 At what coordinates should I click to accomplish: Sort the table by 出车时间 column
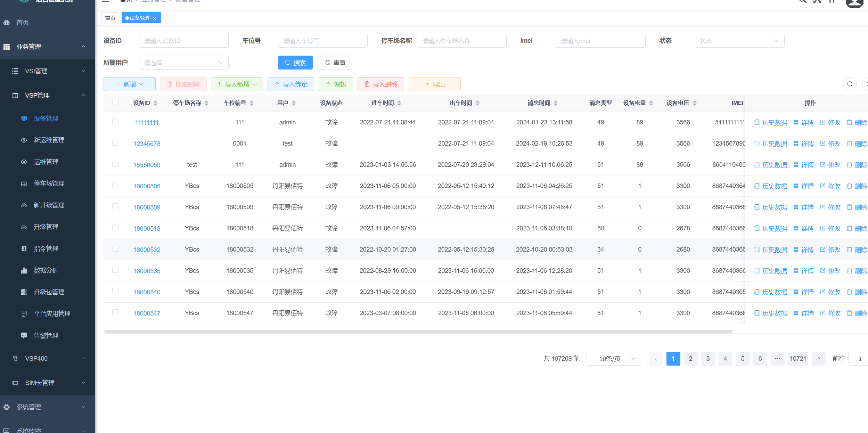(x=477, y=103)
